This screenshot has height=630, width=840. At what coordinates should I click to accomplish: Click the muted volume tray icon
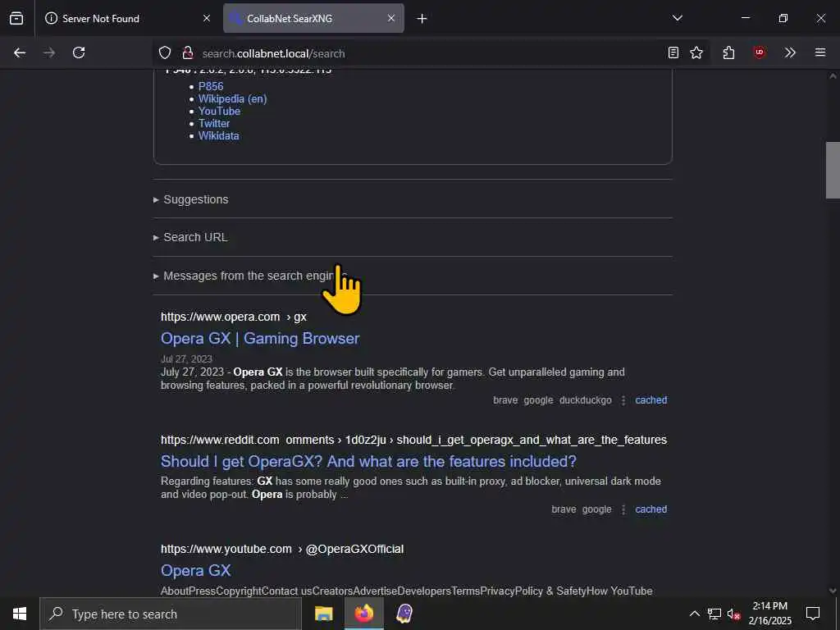733,614
